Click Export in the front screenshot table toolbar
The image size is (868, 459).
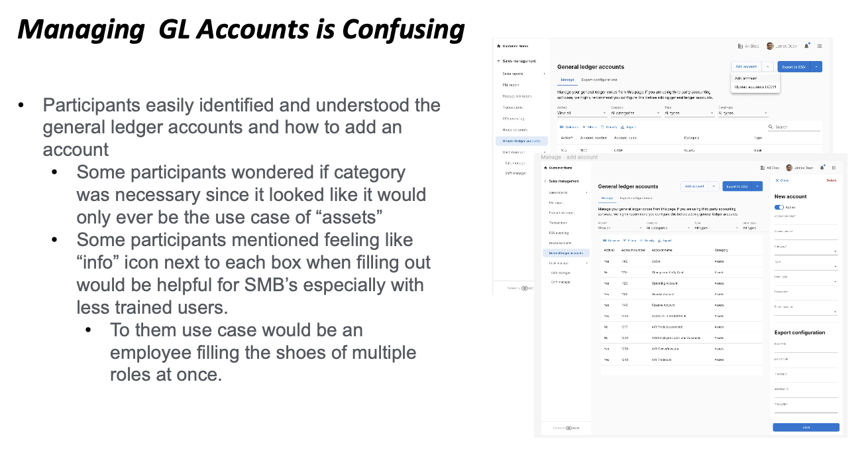[x=665, y=241]
